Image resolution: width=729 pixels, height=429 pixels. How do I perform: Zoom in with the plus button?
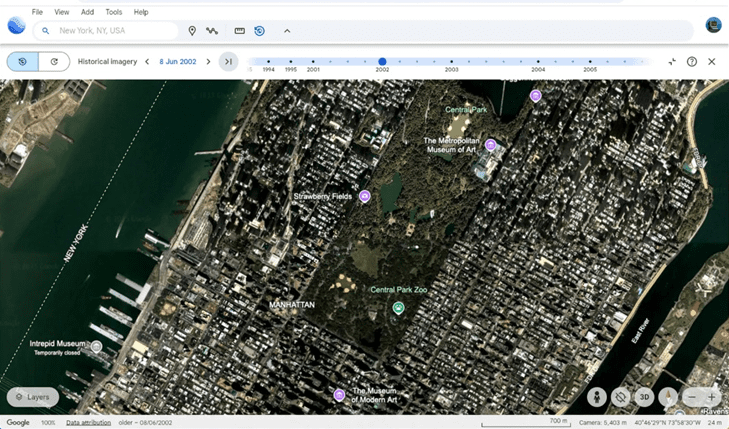click(711, 397)
